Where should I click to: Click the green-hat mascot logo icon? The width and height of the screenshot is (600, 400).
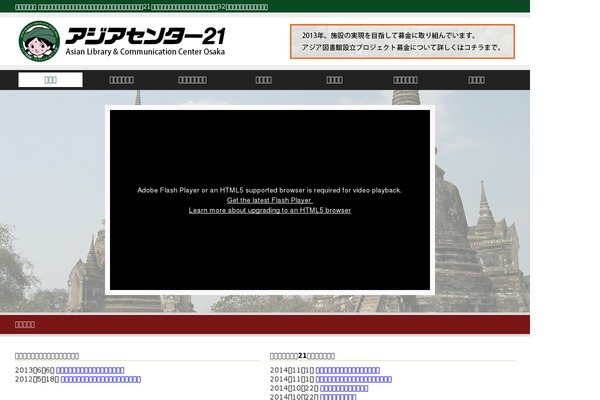click(39, 41)
